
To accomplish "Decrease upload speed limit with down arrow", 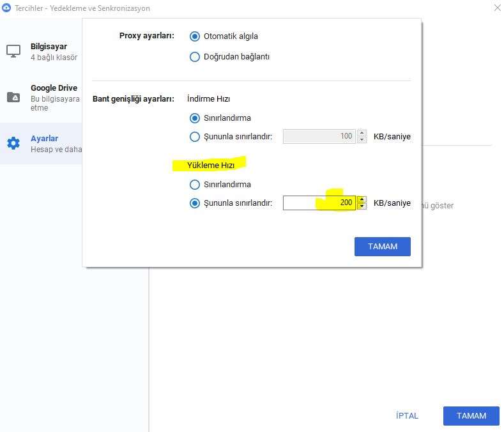I will coord(362,206).
